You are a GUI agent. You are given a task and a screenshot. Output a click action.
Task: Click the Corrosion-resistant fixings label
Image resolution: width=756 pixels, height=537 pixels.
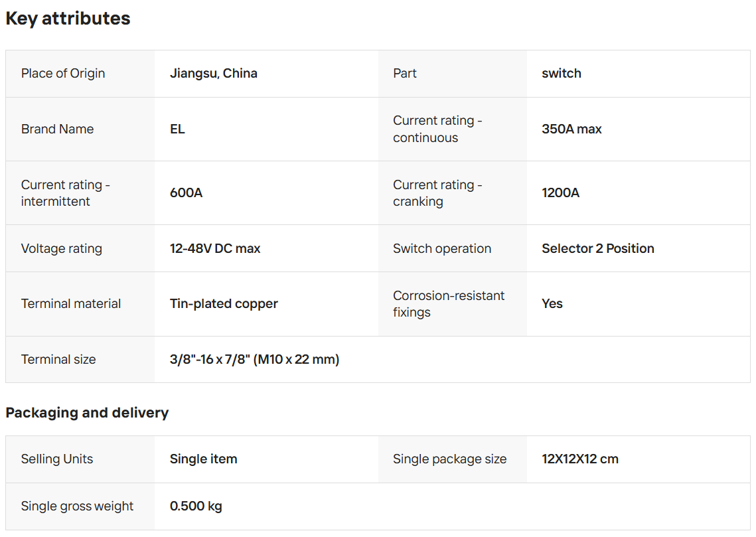point(449,304)
